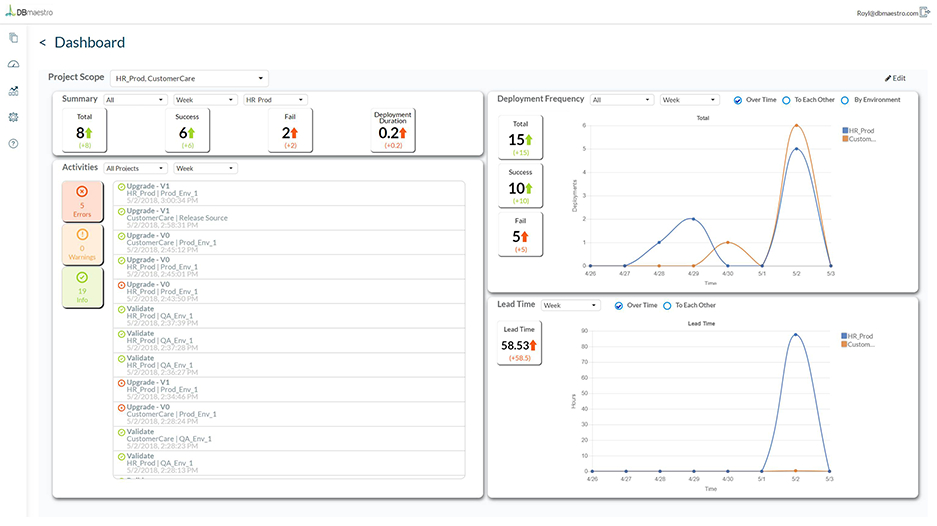The image size is (937, 526).
Task: Open the analytics chart icon in sidebar
Action: pyautogui.click(x=13, y=91)
